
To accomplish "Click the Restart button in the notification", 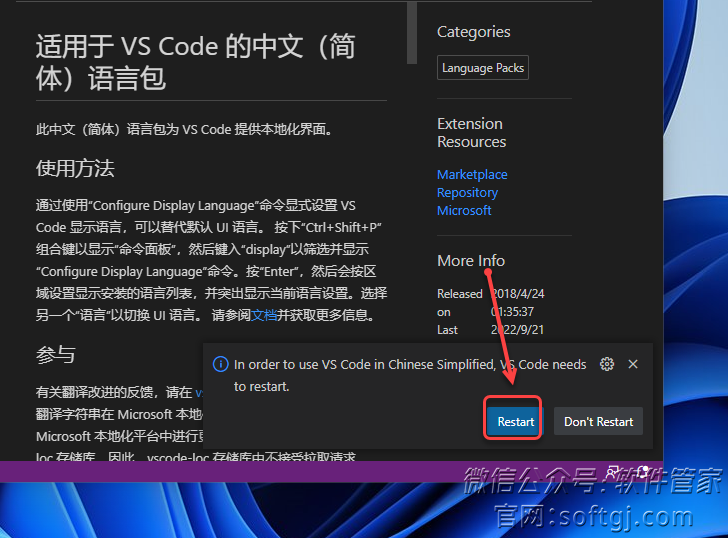I will [x=513, y=421].
